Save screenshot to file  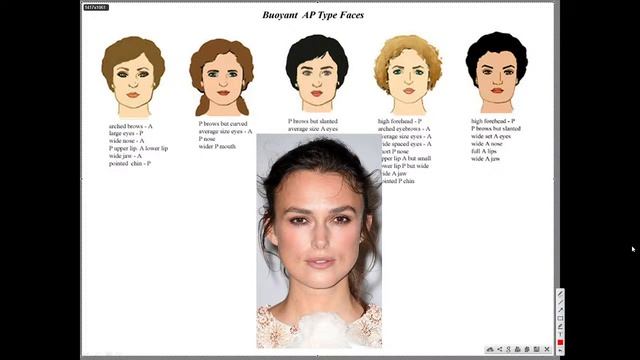point(536,349)
